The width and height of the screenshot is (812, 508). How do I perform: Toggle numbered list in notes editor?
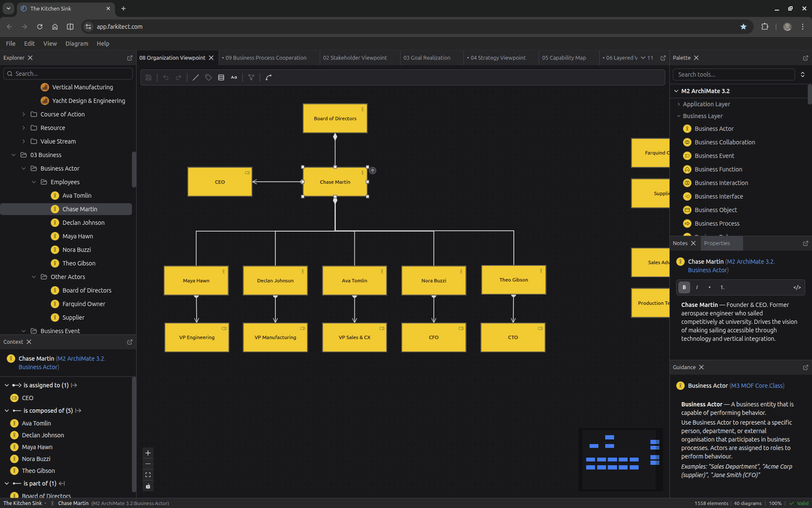click(x=722, y=287)
